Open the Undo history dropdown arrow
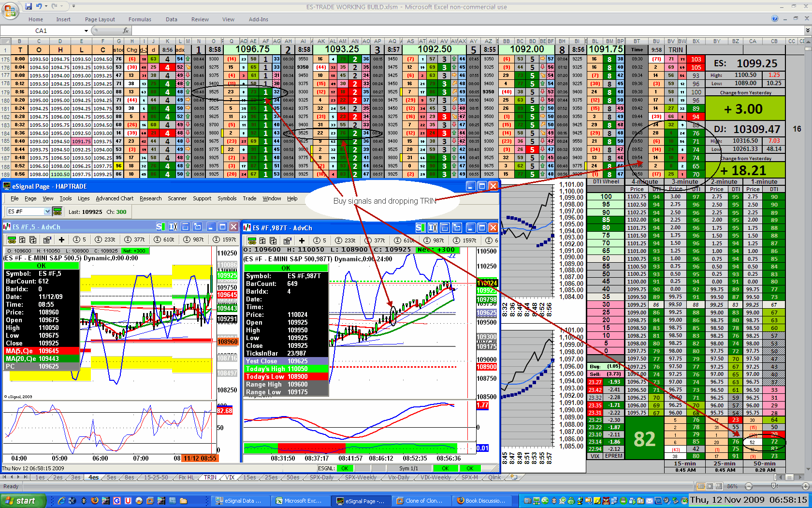Viewport: 812px width, 508px height. click(46, 6)
